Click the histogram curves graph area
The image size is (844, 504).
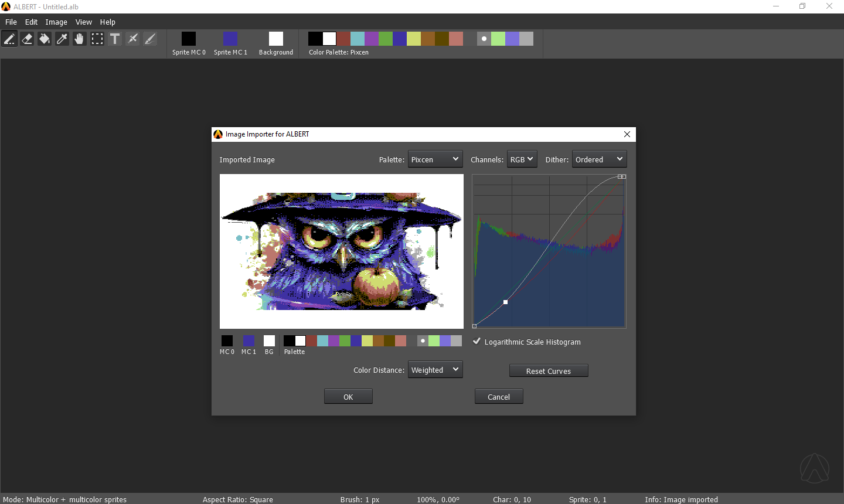(x=549, y=251)
